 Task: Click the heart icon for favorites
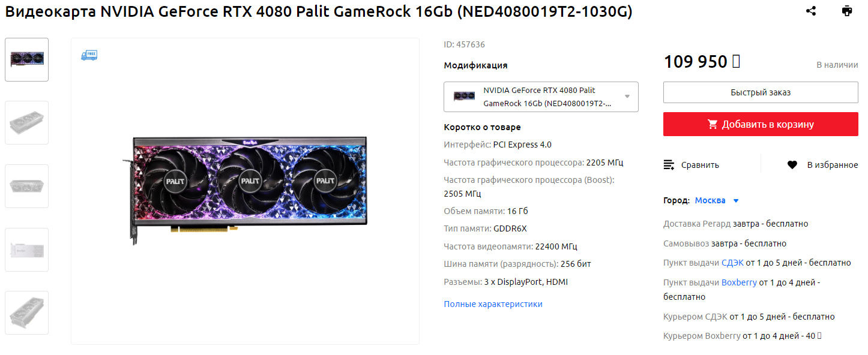click(x=792, y=165)
